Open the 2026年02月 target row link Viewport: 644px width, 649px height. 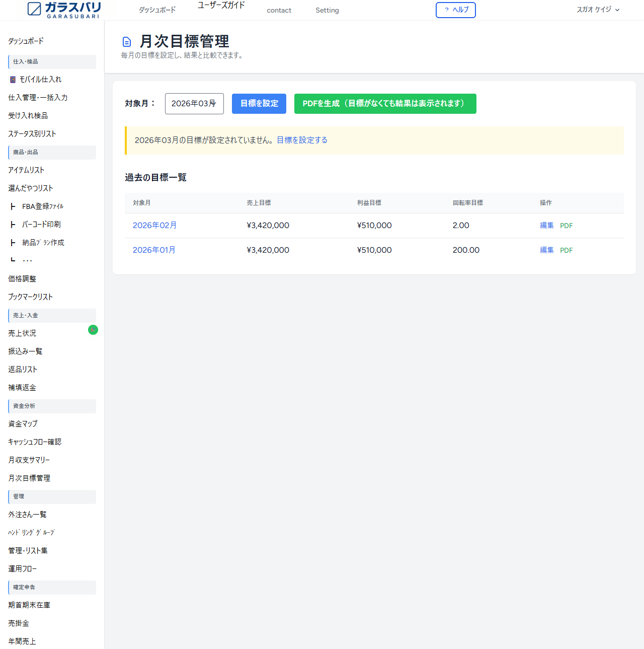[x=154, y=226]
